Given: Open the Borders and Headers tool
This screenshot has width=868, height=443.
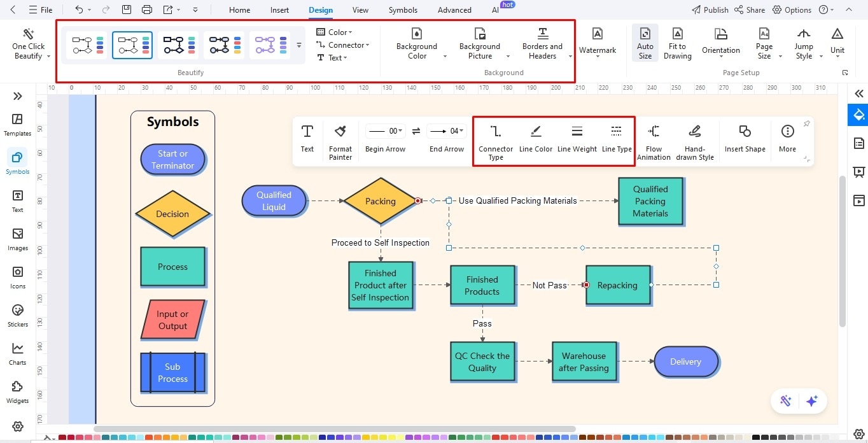Looking at the screenshot, I should (542, 44).
